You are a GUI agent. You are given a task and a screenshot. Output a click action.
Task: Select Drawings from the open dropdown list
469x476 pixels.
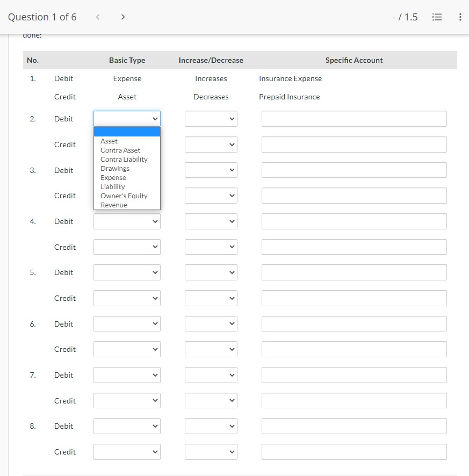tap(115, 168)
